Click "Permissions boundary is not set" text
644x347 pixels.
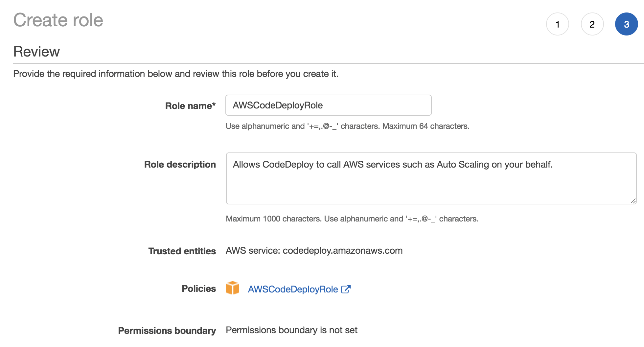tap(291, 330)
